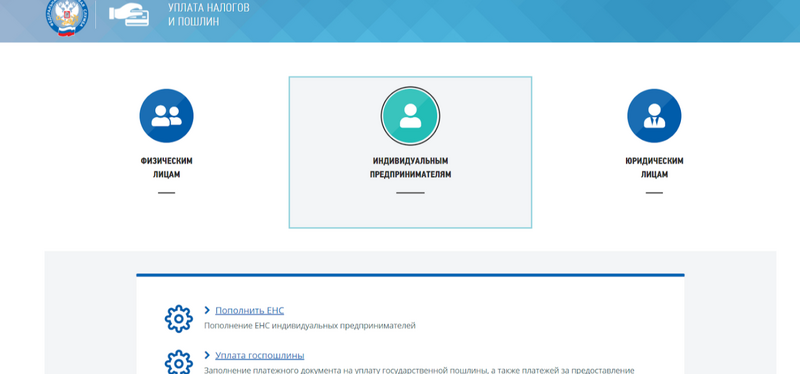This screenshot has width=800, height=374.
Task: Click chevron arrow before Уплата госпошлины
Action: tap(207, 355)
